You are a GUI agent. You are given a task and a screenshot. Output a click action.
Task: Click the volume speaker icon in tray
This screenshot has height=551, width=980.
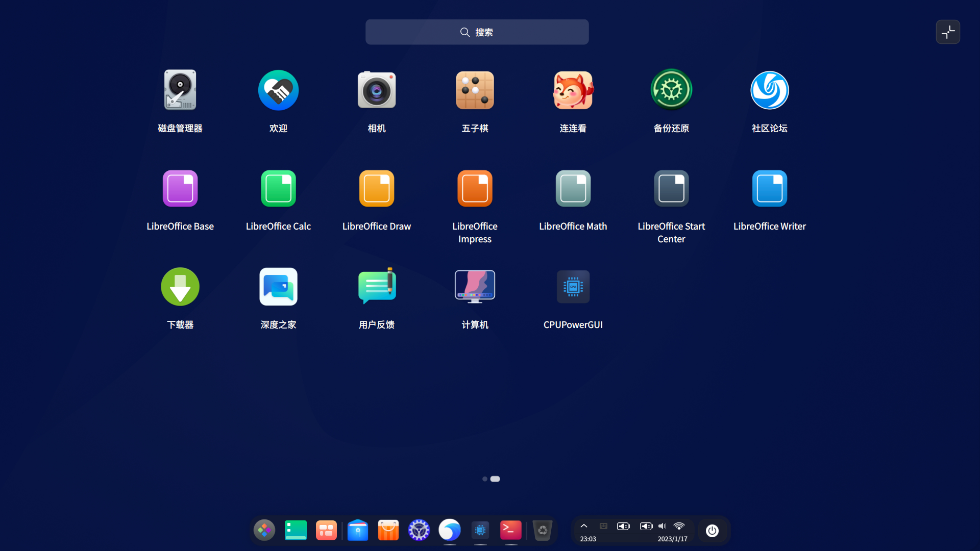tap(662, 526)
